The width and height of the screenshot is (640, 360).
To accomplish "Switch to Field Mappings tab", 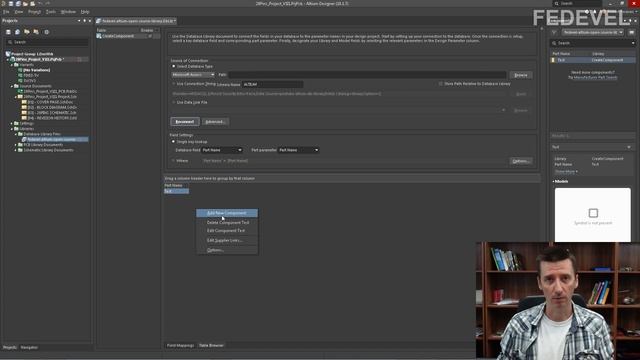I will [x=180, y=345].
